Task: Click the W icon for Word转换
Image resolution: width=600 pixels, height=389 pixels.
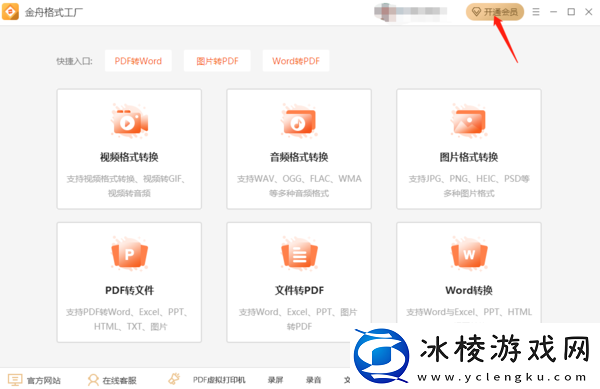Action: click(469, 254)
